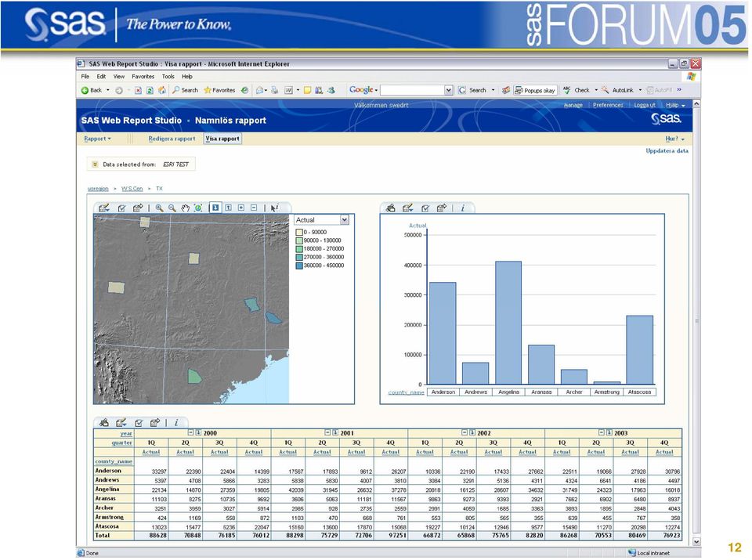Viewport: 752px width, 560px height.
Task: Open the File menu
Action: (x=85, y=76)
